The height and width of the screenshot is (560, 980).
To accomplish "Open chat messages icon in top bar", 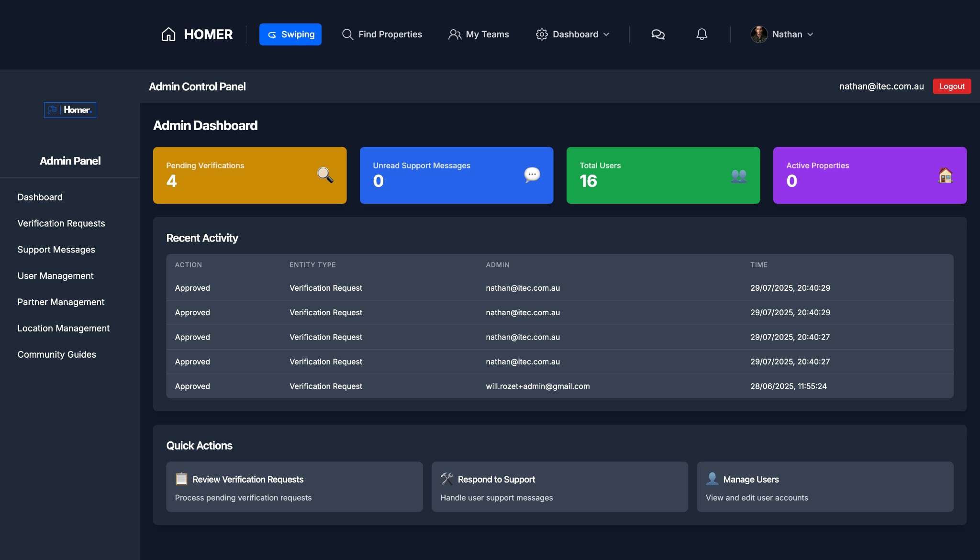I will coord(657,34).
